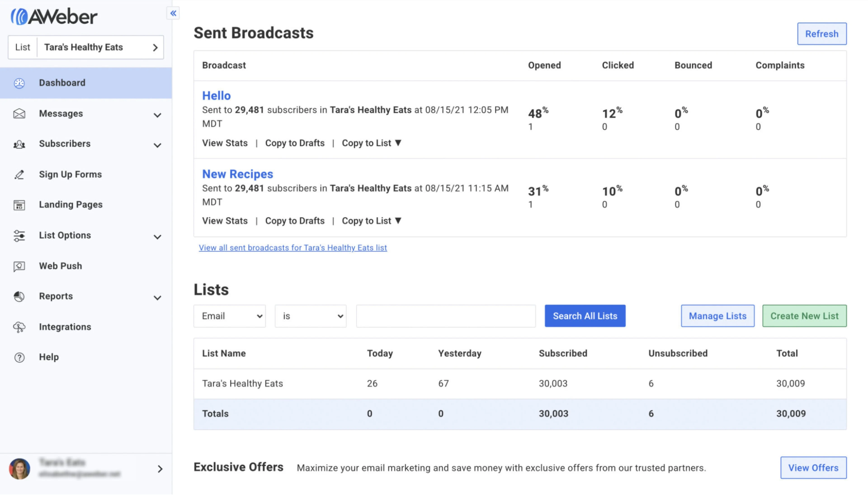This screenshot has width=868, height=495.
Task: Click the Help question mark icon
Action: click(19, 357)
